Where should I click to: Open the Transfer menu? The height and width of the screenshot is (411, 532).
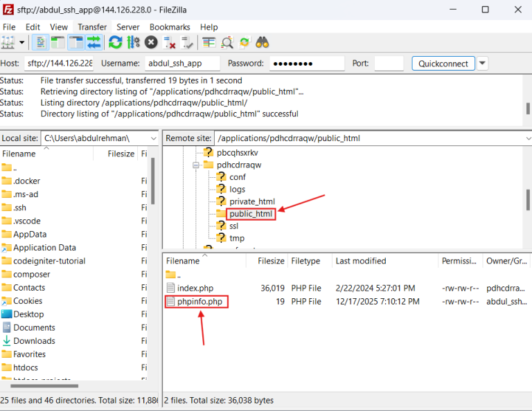92,27
